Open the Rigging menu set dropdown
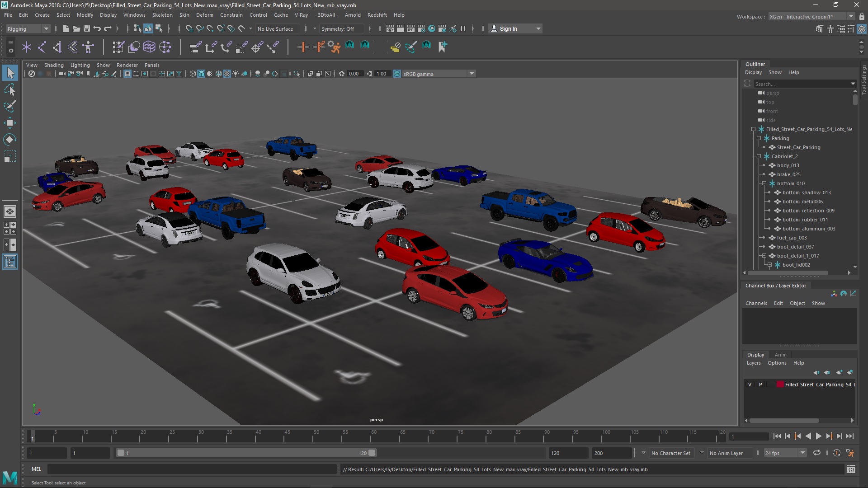The height and width of the screenshot is (488, 868). click(x=27, y=28)
